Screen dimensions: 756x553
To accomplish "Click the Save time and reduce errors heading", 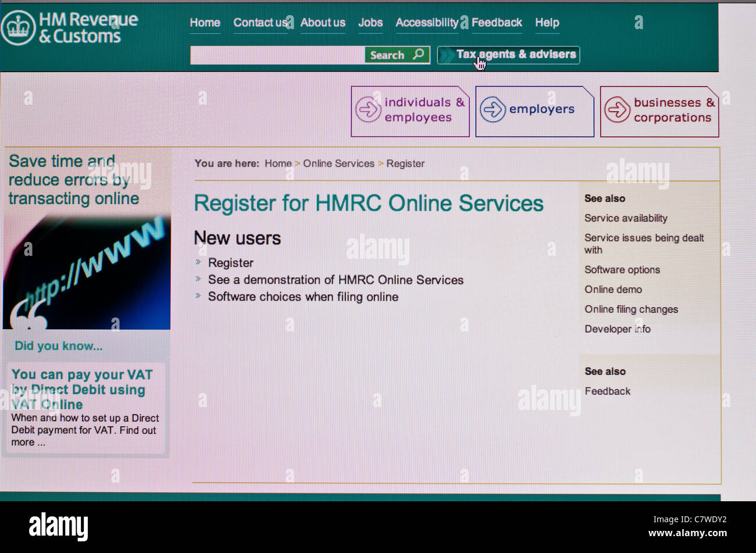I will (74, 180).
